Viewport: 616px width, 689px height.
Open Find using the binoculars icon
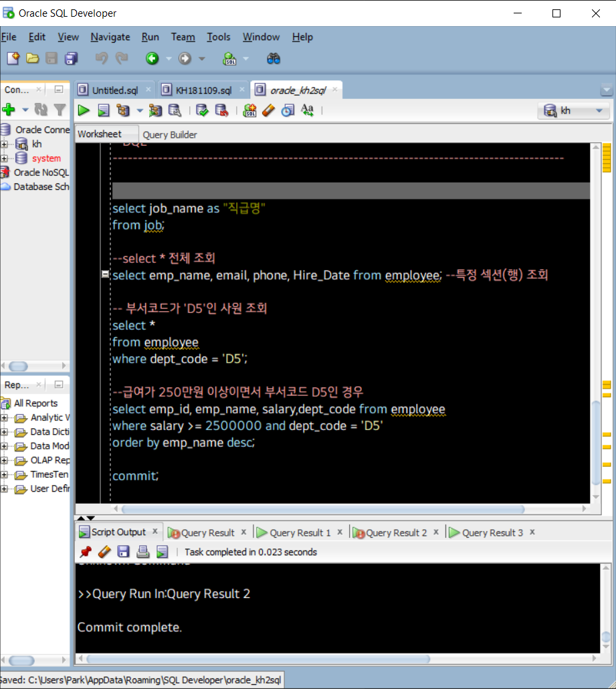click(x=273, y=58)
